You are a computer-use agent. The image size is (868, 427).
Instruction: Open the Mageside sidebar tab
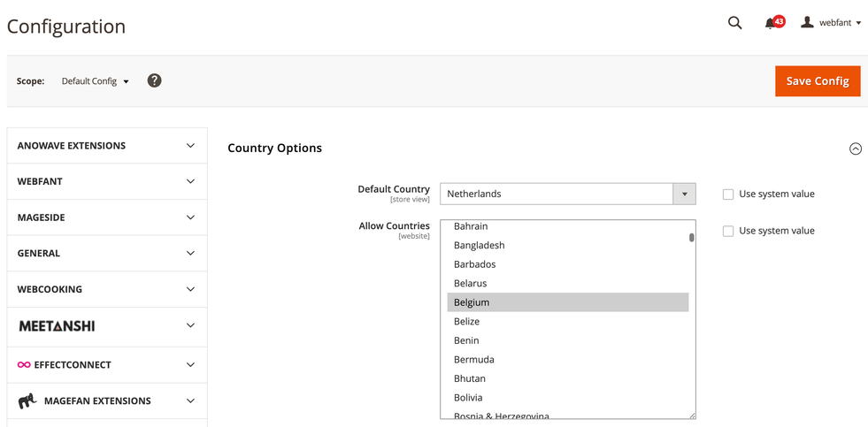click(x=107, y=217)
